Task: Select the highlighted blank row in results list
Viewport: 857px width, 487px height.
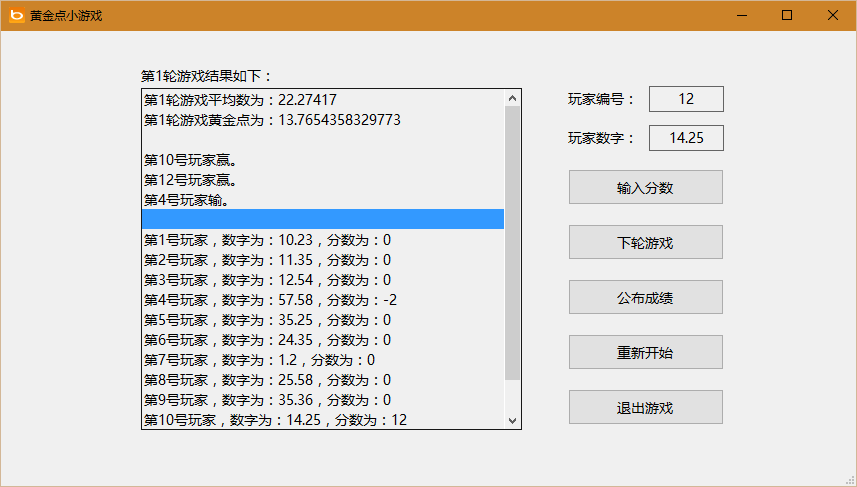Action: pos(322,219)
